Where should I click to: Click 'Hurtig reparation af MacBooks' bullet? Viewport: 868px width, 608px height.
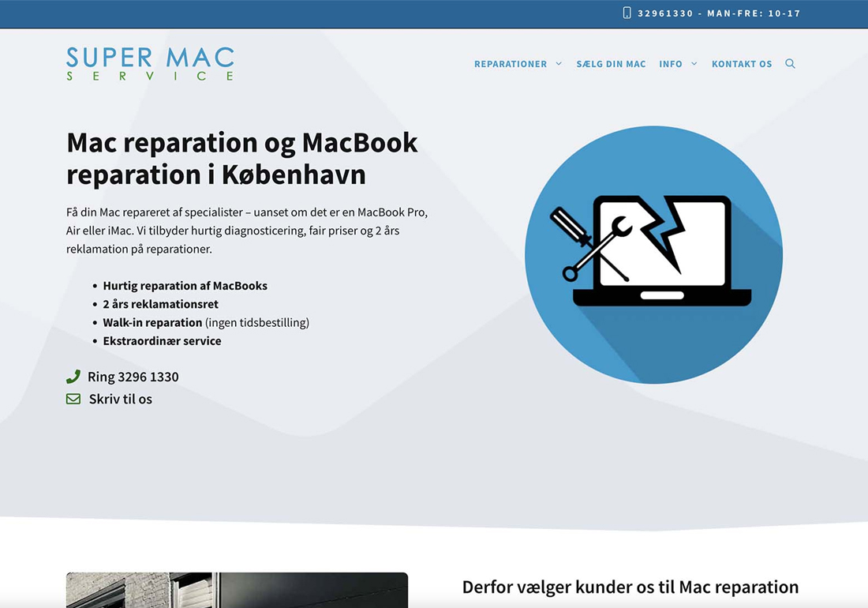click(x=185, y=286)
